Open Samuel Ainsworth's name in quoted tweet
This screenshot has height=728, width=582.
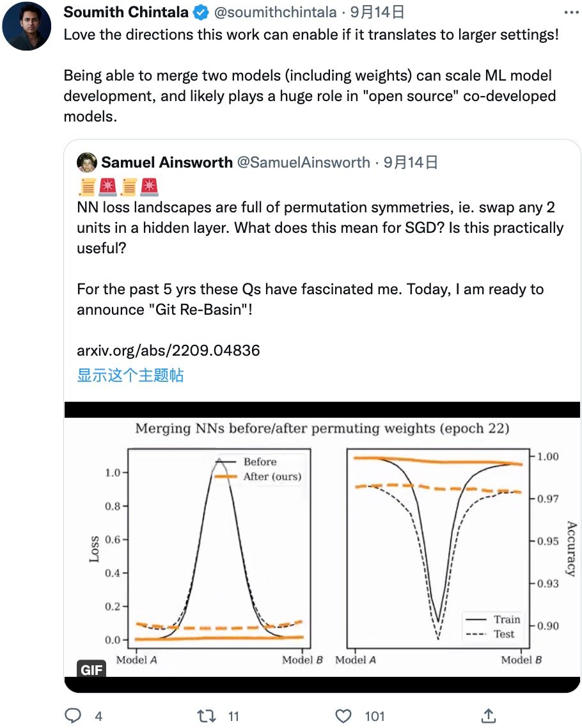click(x=166, y=162)
